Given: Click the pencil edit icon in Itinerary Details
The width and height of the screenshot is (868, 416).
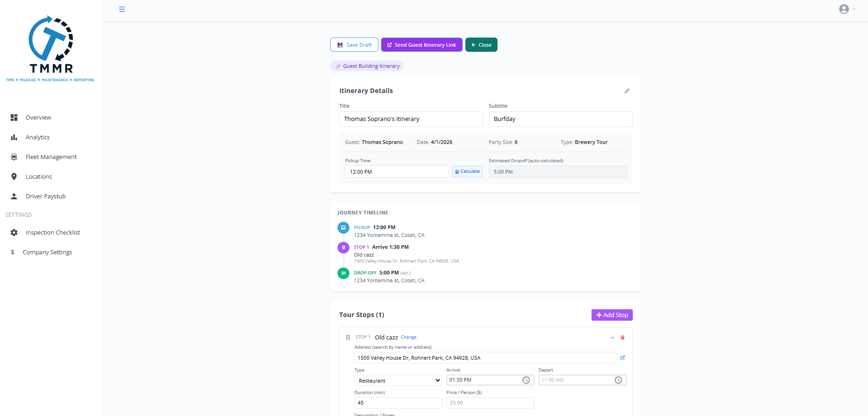Looking at the screenshot, I should pyautogui.click(x=627, y=91).
